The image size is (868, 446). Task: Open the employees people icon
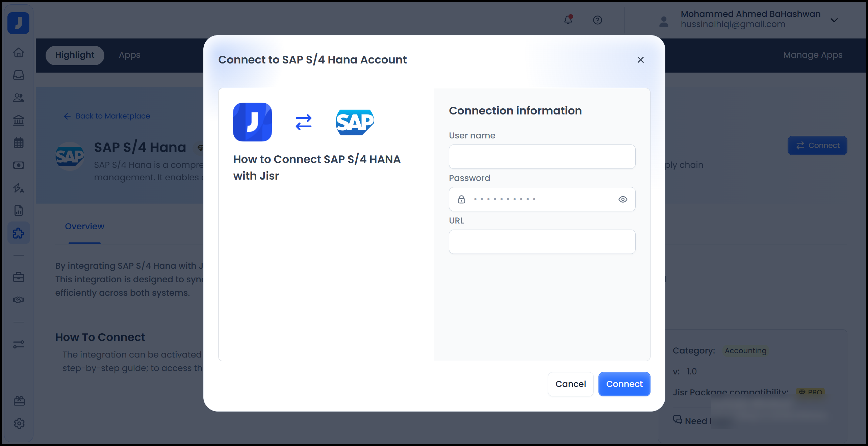click(19, 98)
